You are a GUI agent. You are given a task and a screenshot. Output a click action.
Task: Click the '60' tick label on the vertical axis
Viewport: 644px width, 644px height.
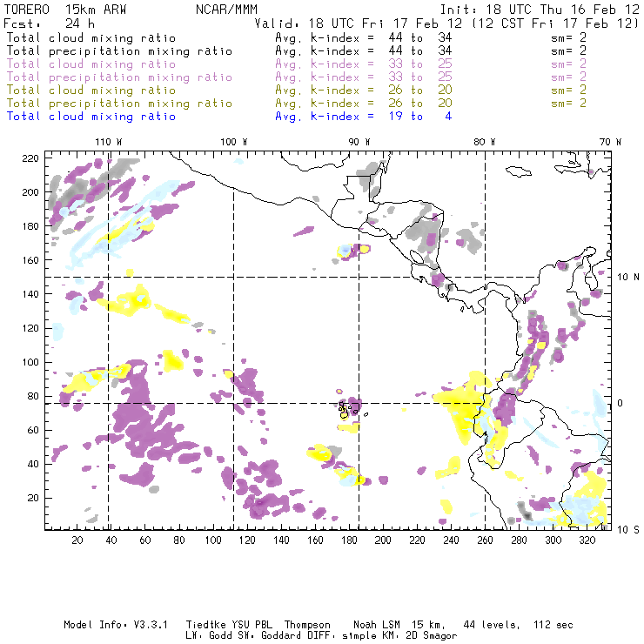point(33,431)
